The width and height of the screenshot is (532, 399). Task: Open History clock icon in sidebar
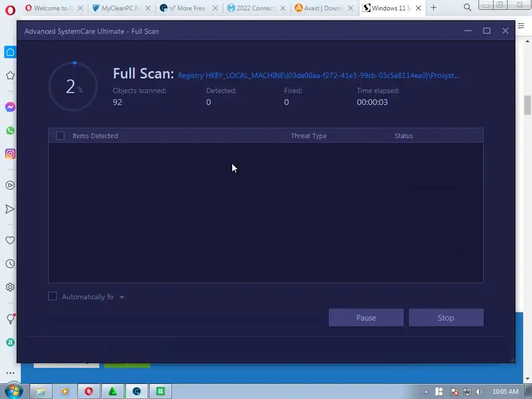pyautogui.click(x=10, y=263)
